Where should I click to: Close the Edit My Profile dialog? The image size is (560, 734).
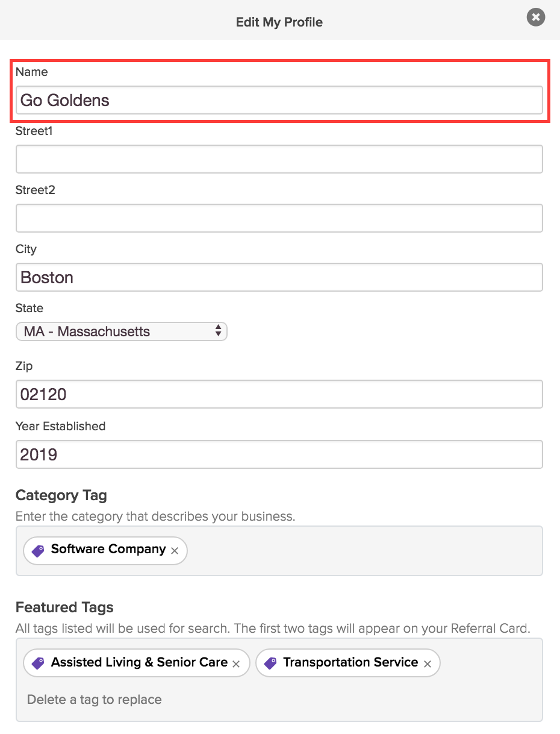point(535,17)
